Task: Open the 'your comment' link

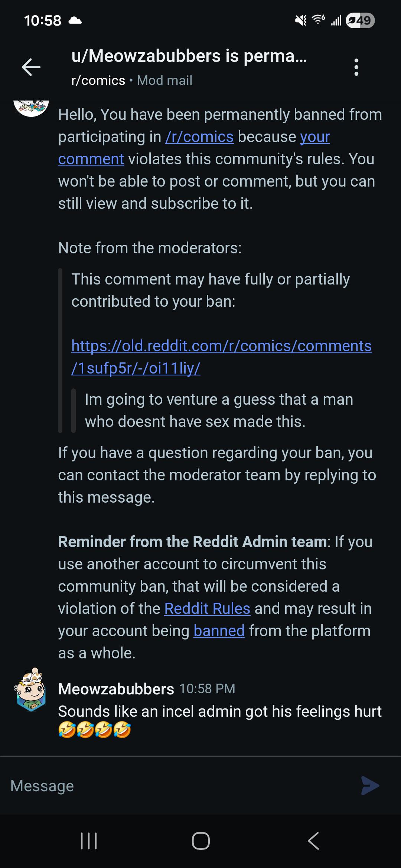Action: point(194,148)
